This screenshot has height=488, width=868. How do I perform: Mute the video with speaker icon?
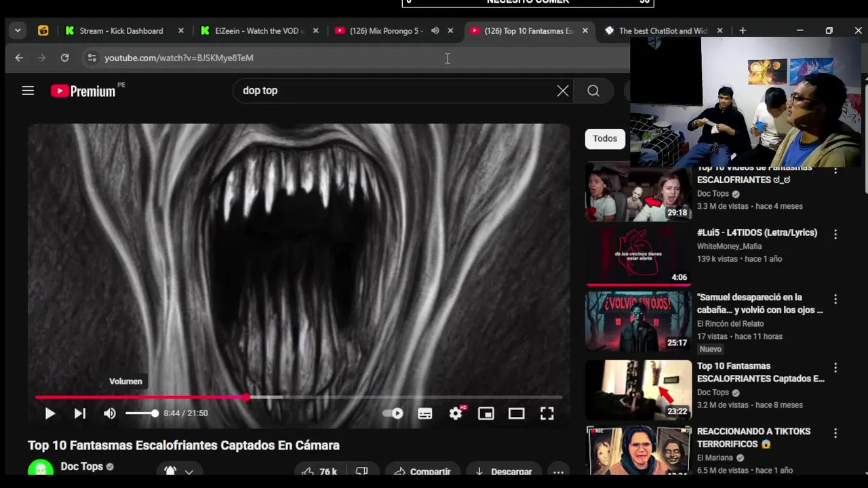[x=110, y=413]
